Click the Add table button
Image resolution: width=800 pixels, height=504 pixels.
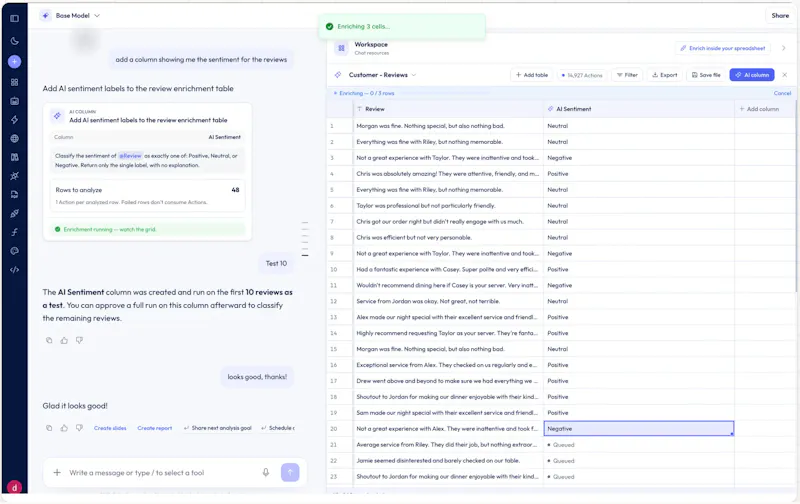pyautogui.click(x=532, y=75)
